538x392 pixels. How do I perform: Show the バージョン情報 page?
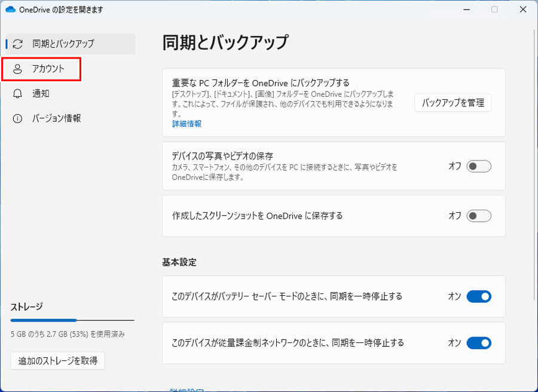point(71,119)
